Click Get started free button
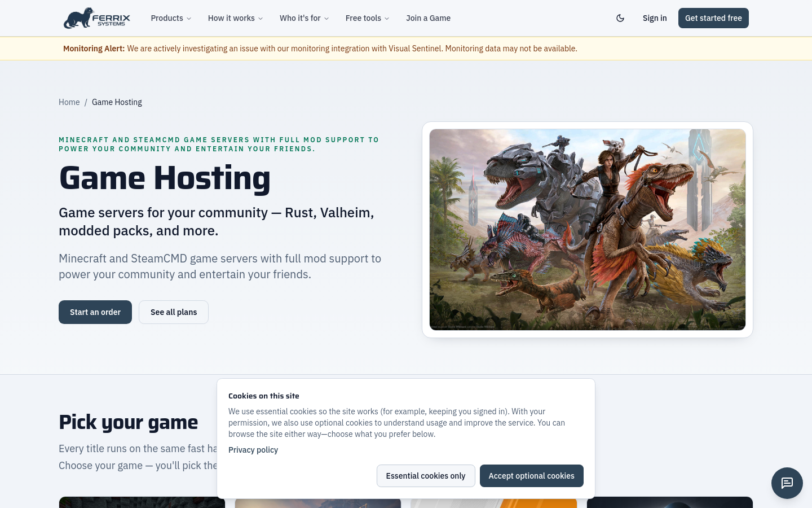Viewport: 812px width, 508px height. pyautogui.click(x=713, y=18)
